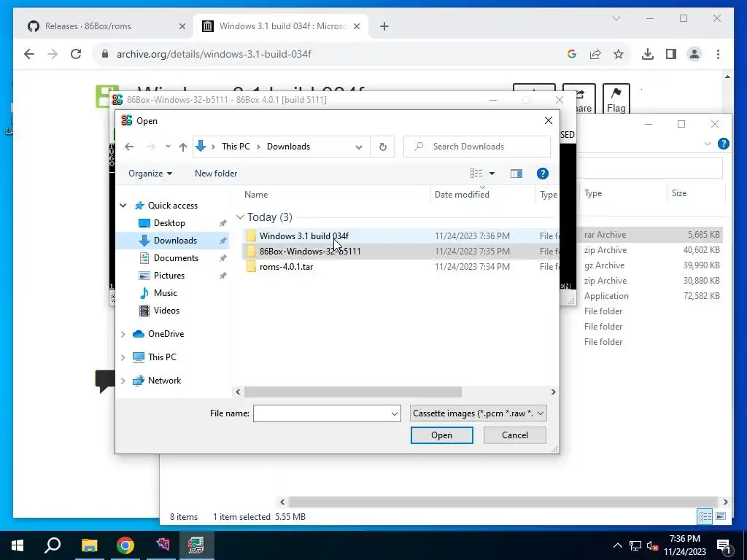Share this page from address bar
747x560 pixels.
(x=595, y=54)
